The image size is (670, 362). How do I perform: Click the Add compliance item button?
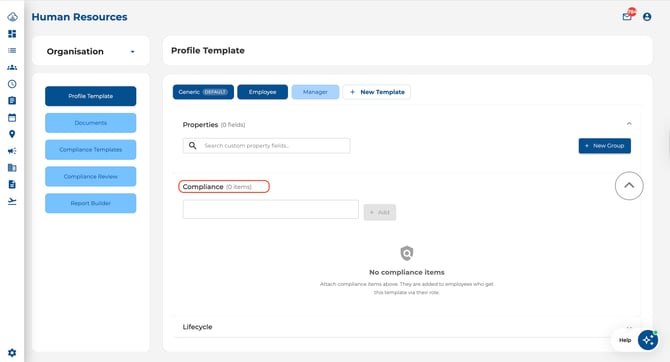pos(380,212)
